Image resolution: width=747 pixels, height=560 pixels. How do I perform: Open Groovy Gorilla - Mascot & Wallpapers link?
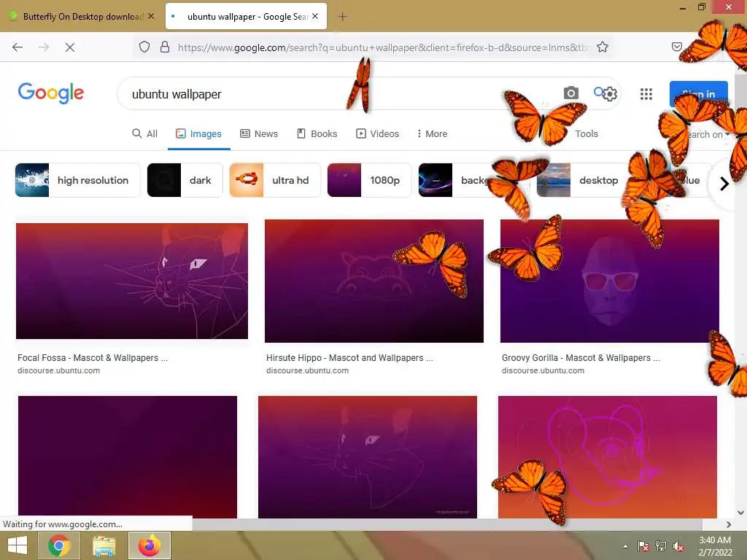(x=581, y=357)
